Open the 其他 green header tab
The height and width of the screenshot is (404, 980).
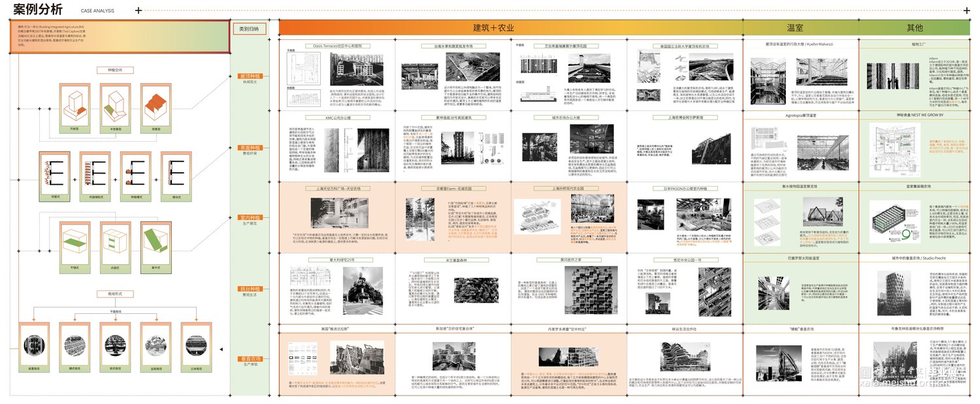tap(915, 27)
